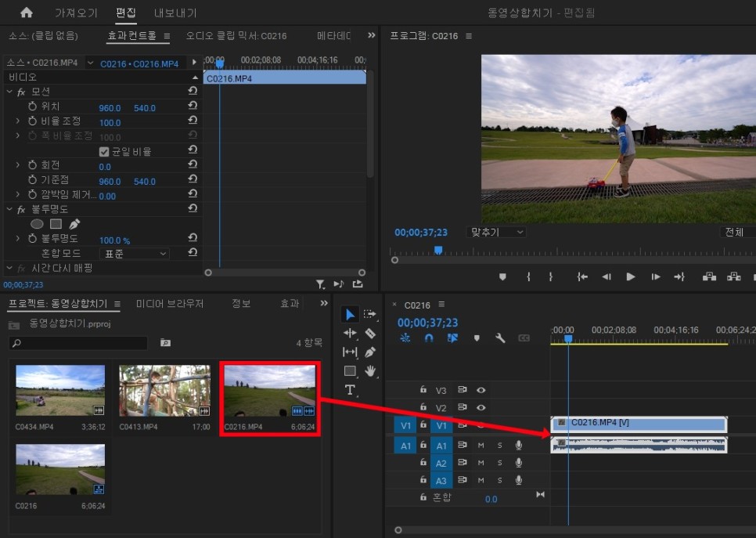Select the Ripple Edit tool
Screen dimensions: 756x538
pos(350,333)
